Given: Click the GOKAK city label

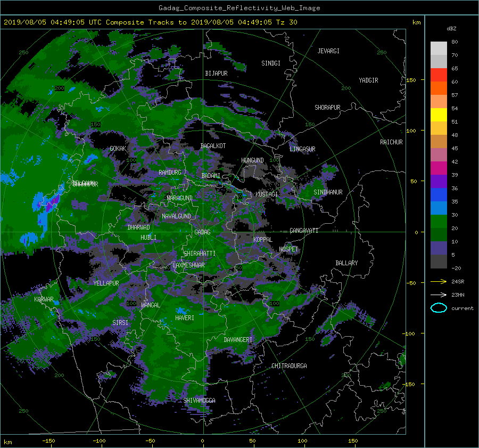Looking at the screenshot, I should 118,148.
